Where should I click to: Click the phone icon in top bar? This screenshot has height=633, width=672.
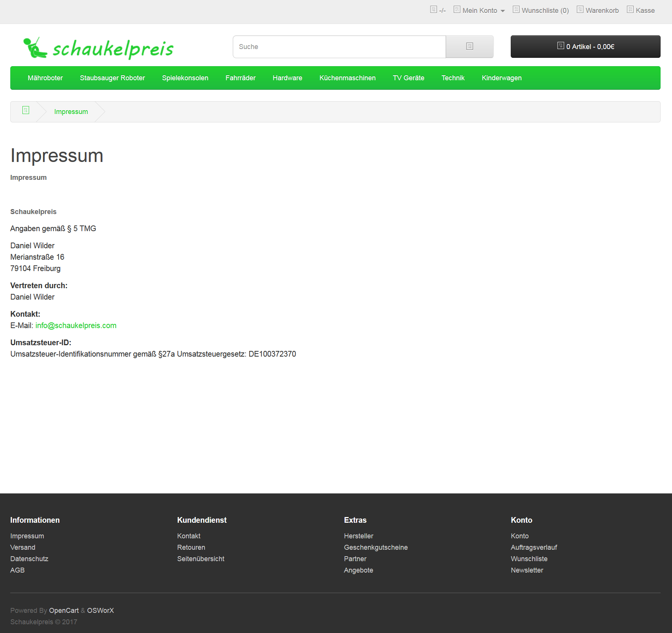[x=434, y=10]
